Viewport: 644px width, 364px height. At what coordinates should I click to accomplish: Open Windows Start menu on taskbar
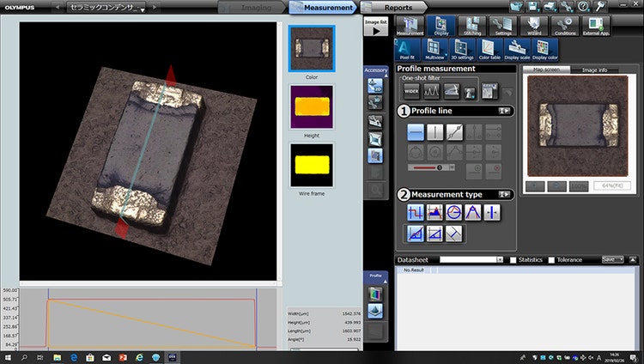(8, 356)
